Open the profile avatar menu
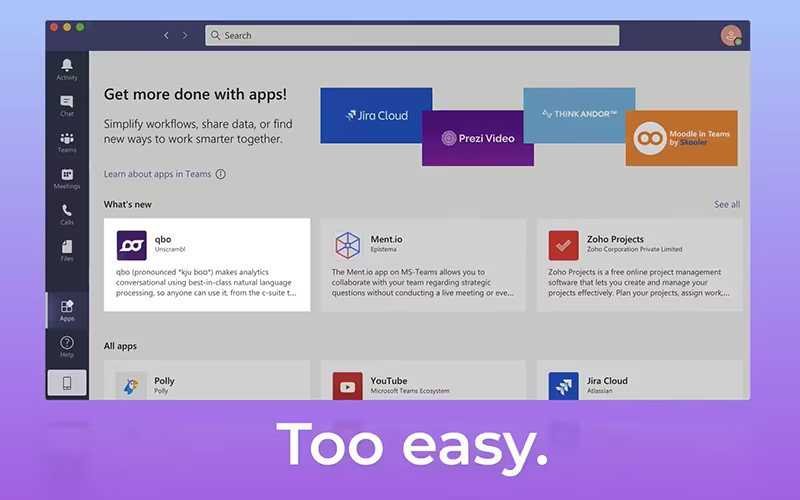Screen dimensions: 800x500 point(731,36)
